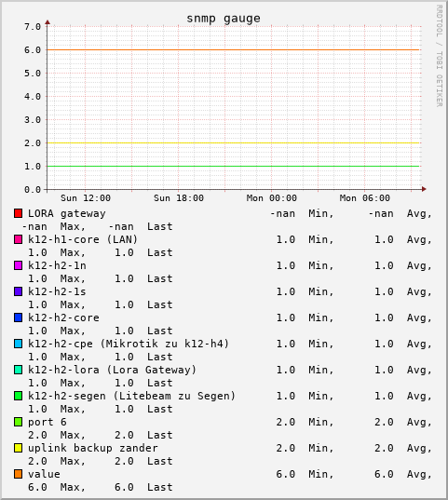Click the green k12-h2-segen legend swatch
Viewport: 448px width, 500px height.
click(x=19, y=396)
